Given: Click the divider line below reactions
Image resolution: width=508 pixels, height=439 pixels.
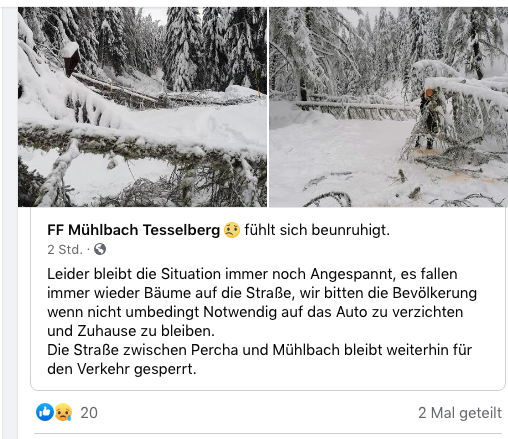Looking at the screenshot, I should 268,433.
